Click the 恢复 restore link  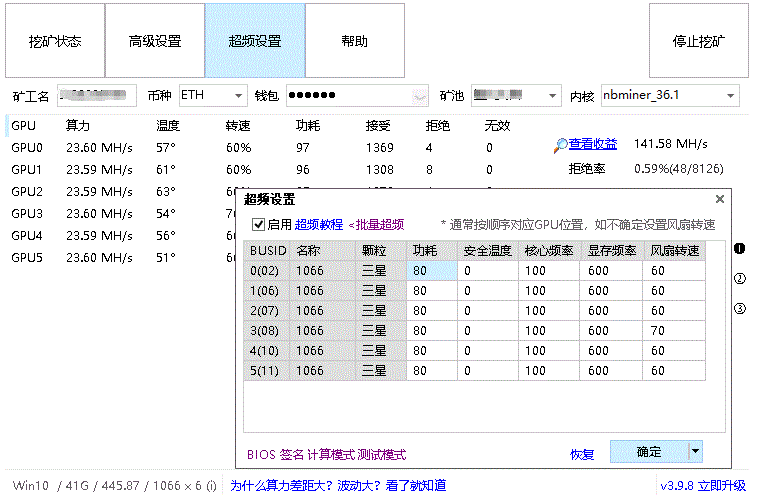pos(582,454)
